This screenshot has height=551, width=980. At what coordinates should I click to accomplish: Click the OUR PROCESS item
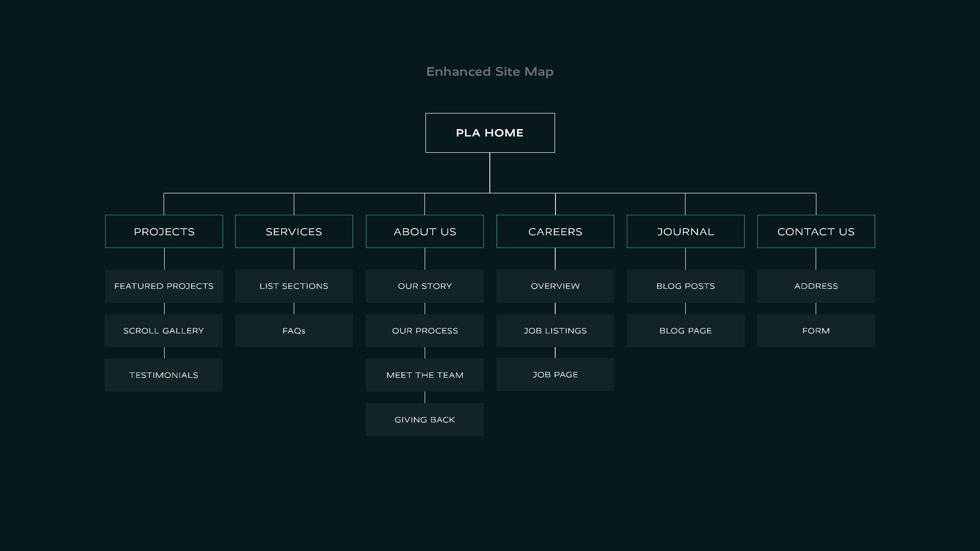425,330
